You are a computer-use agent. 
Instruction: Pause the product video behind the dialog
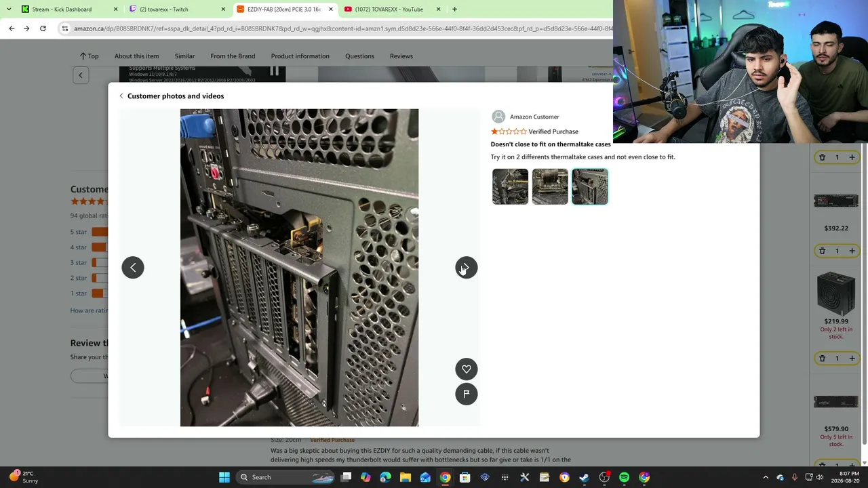click(x=274, y=72)
